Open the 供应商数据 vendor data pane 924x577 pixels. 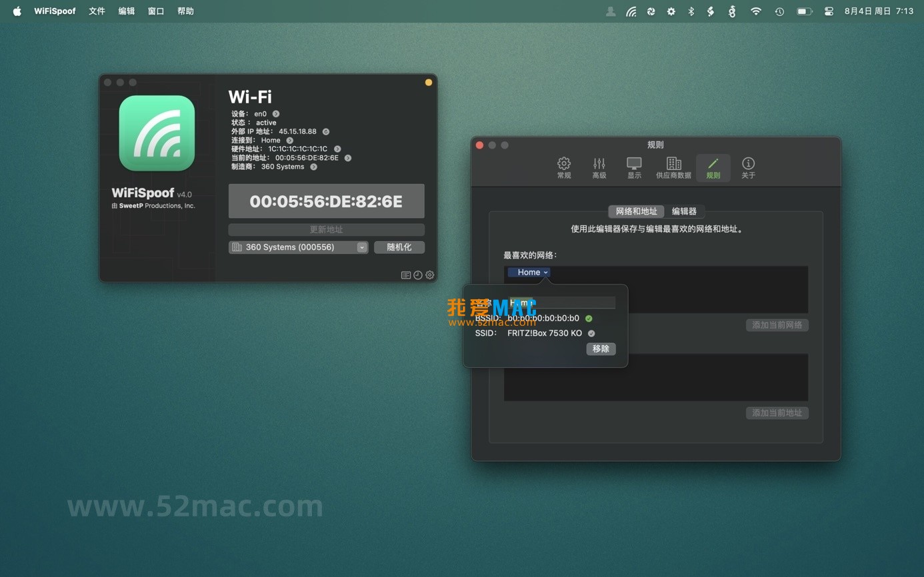tap(673, 168)
